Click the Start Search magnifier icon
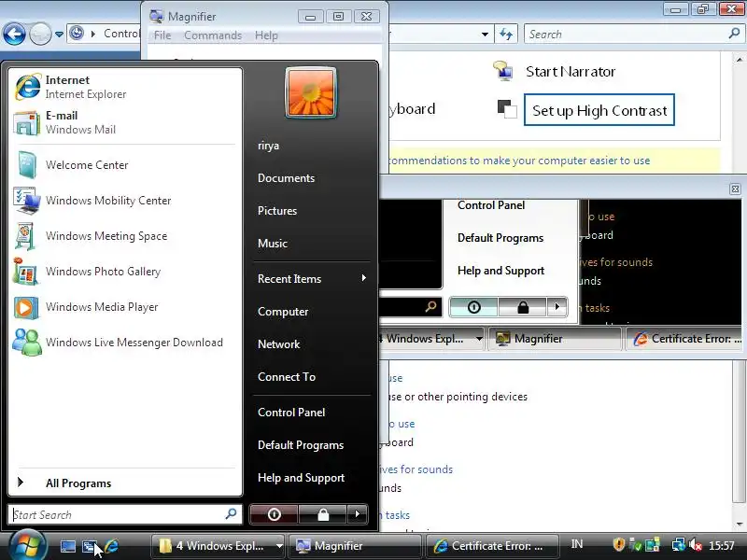Screen dimensions: 747x560 coord(231,514)
